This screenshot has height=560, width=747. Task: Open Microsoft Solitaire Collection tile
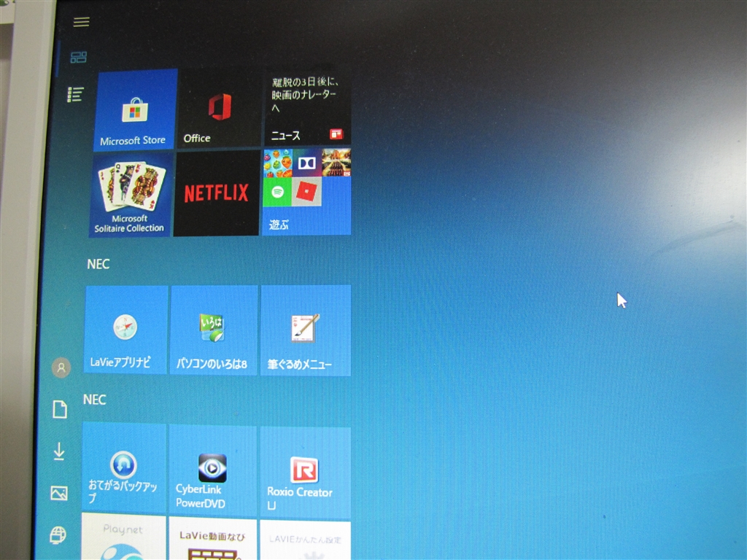coord(131,195)
